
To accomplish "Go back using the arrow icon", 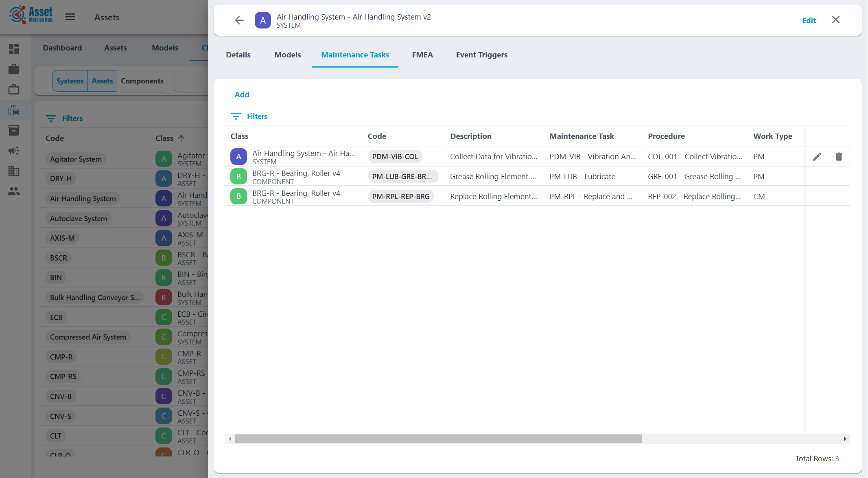I will pyautogui.click(x=239, y=20).
